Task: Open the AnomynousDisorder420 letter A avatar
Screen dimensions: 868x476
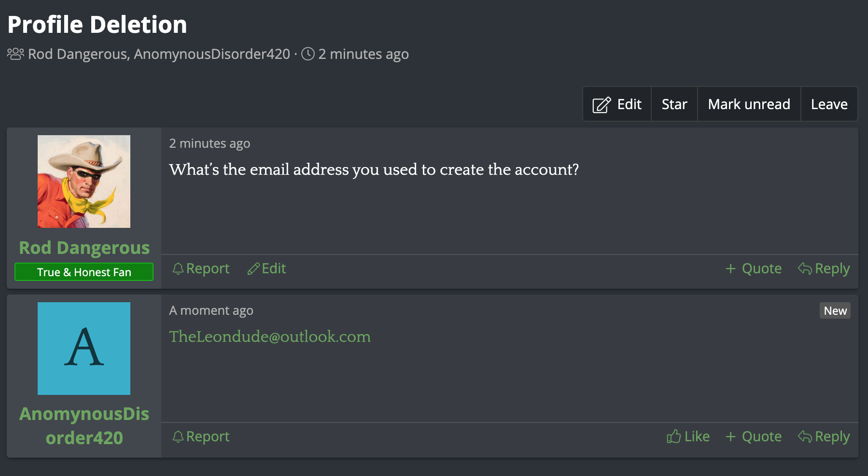Action: (x=84, y=349)
